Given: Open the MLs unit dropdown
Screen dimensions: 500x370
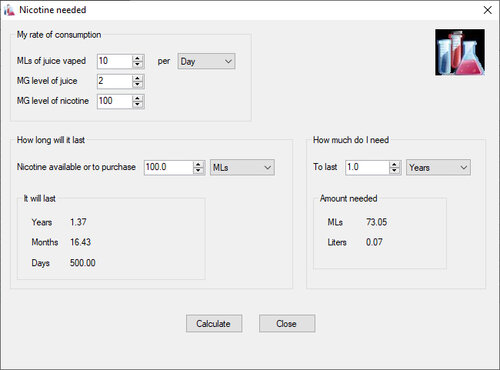Looking at the screenshot, I should 242,167.
